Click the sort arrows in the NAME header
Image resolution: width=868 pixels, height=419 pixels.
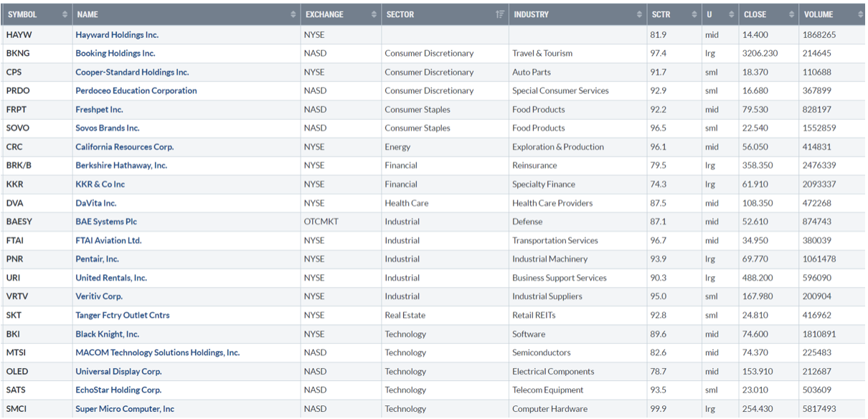click(293, 14)
